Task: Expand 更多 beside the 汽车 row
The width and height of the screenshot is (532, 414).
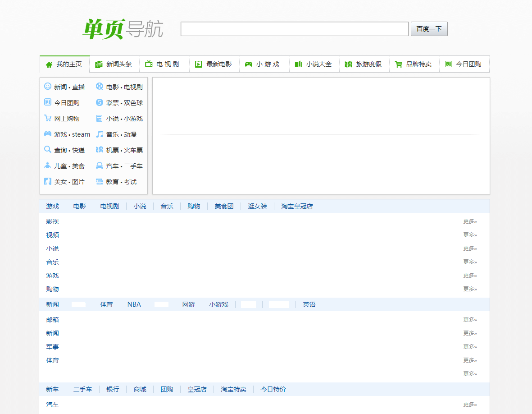Action: (x=469, y=405)
